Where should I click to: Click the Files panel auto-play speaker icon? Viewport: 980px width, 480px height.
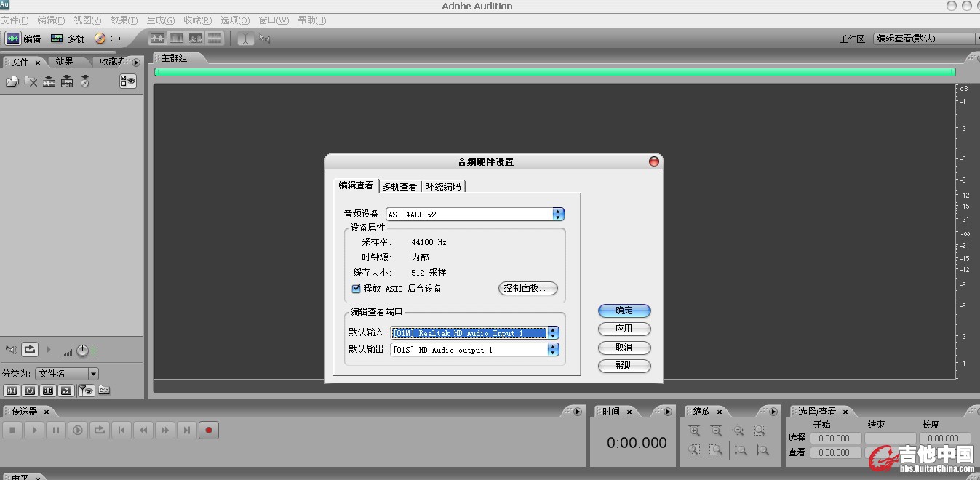[x=11, y=350]
